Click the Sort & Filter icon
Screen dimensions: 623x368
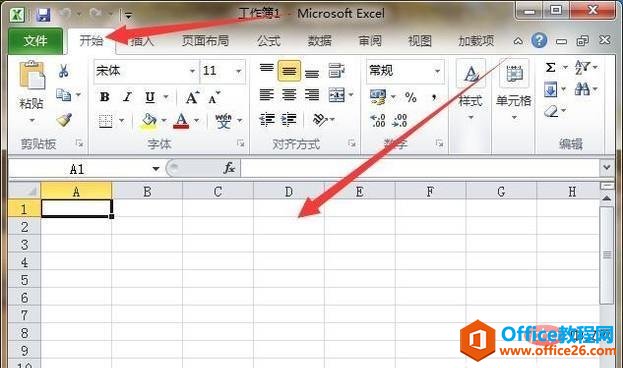click(x=582, y=68)
